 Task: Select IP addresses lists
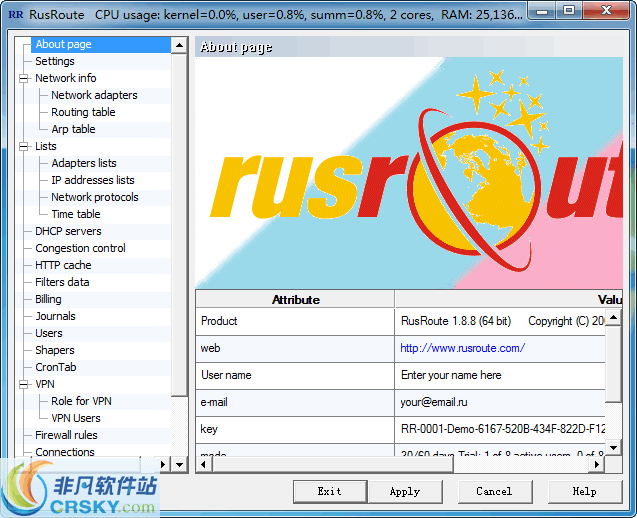[x=93, y=180]
